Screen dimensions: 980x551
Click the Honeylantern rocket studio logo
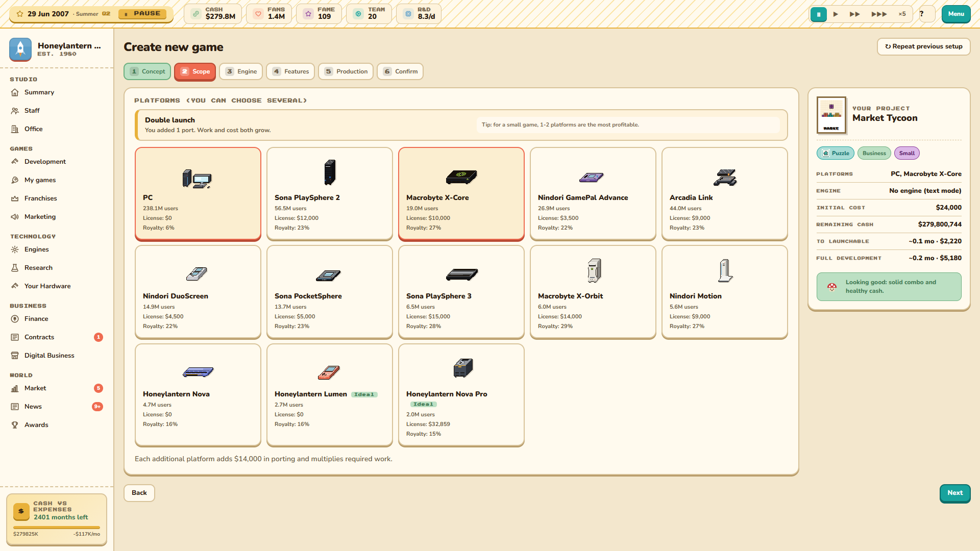pos(20,49)
